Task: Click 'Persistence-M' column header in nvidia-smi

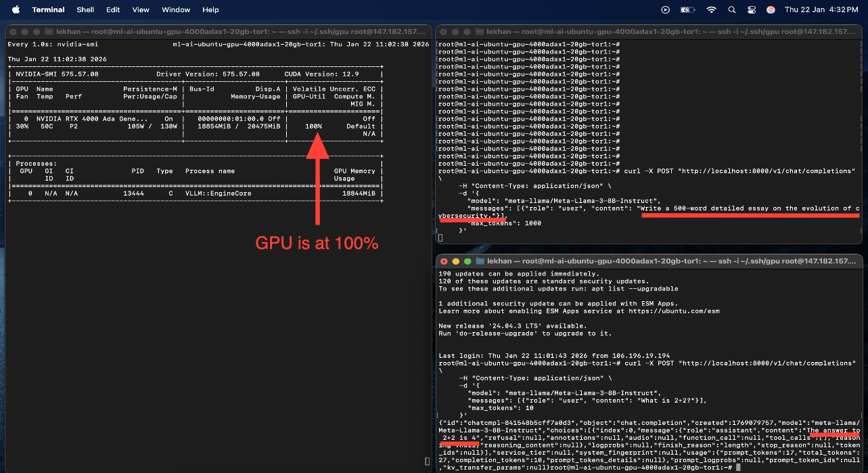Action: click(150, 89)
